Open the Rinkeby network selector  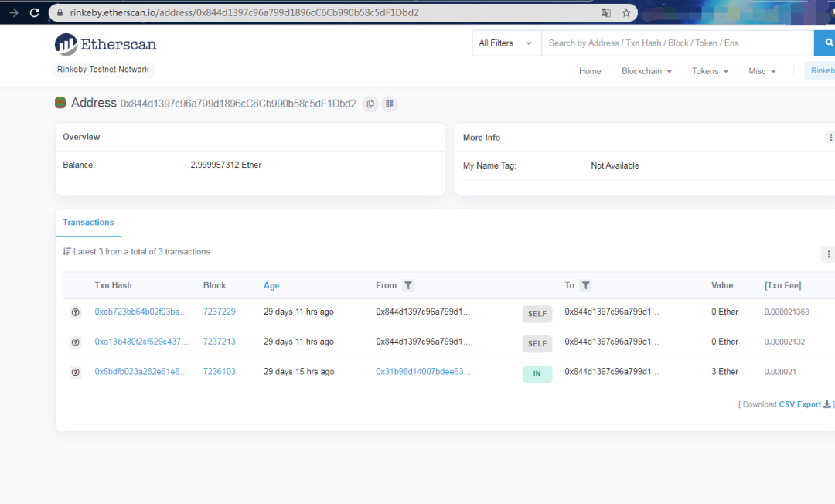[820, 71]
